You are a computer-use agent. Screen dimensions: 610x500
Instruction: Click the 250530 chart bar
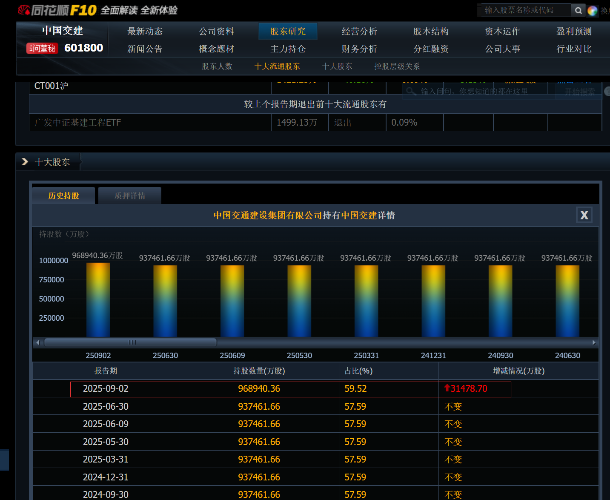pyautogui.click(x=299, y=301)
